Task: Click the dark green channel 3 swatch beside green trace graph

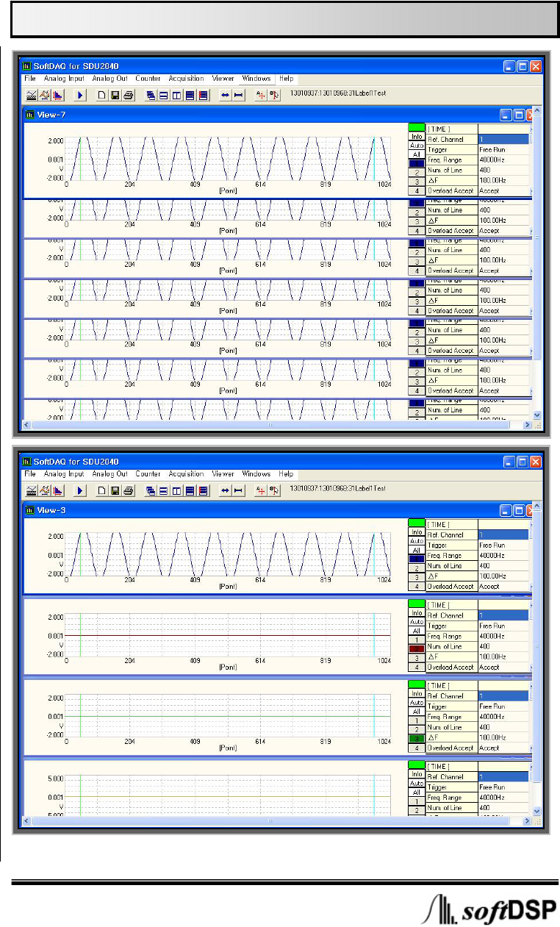Action: pyautogui.click(x=417, y=738)
